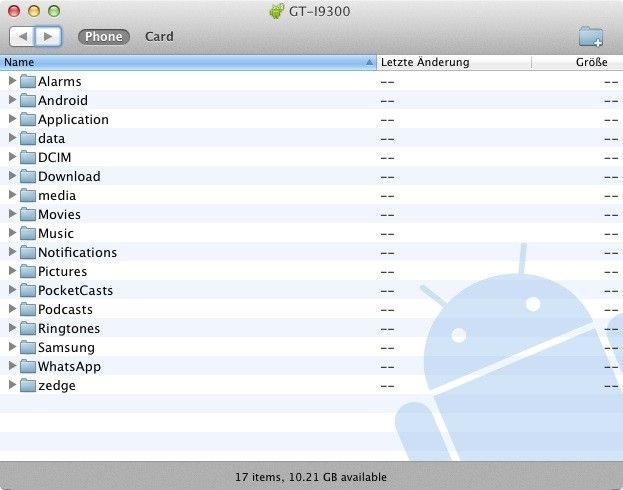The image size is (623, 490).
Task: Select the Movies folder icon
Action: click(28, 215)
